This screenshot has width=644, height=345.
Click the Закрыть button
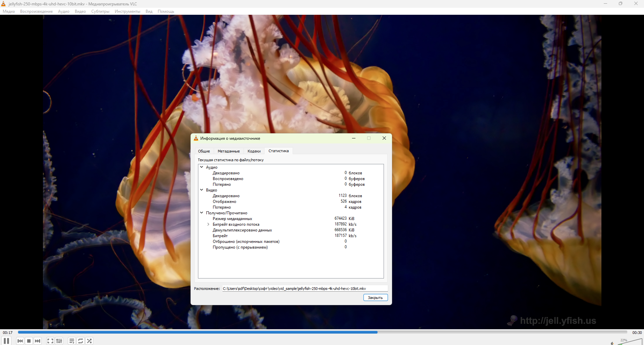(376, 298)
